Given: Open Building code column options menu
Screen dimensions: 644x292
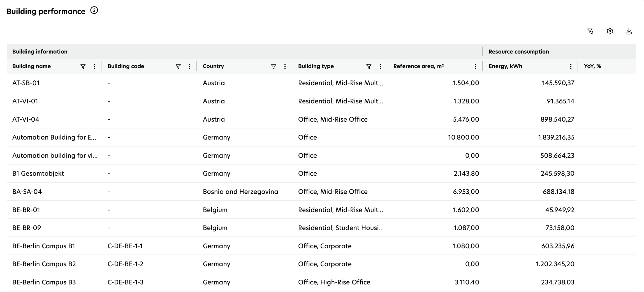Looking at the screenshot, I should coord(190,66).
